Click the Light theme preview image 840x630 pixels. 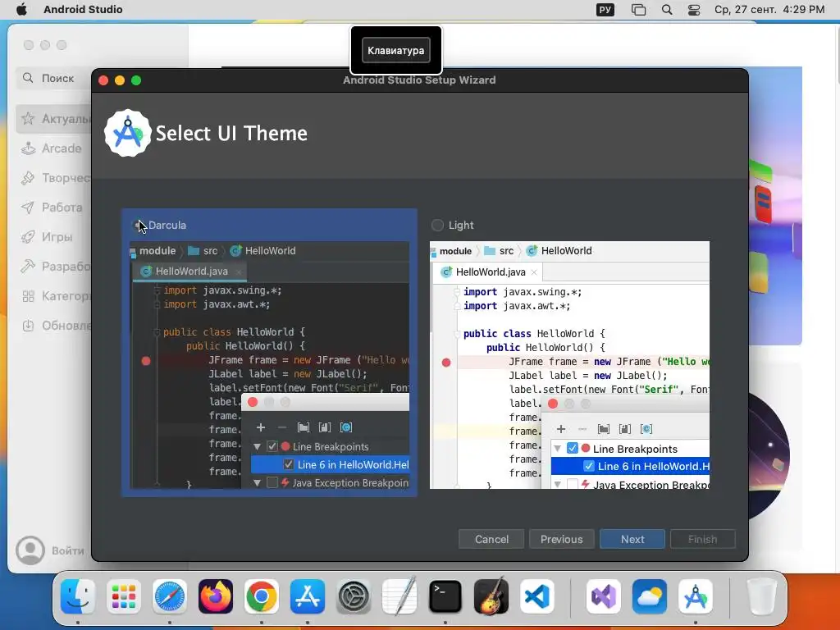coord(569,365)
